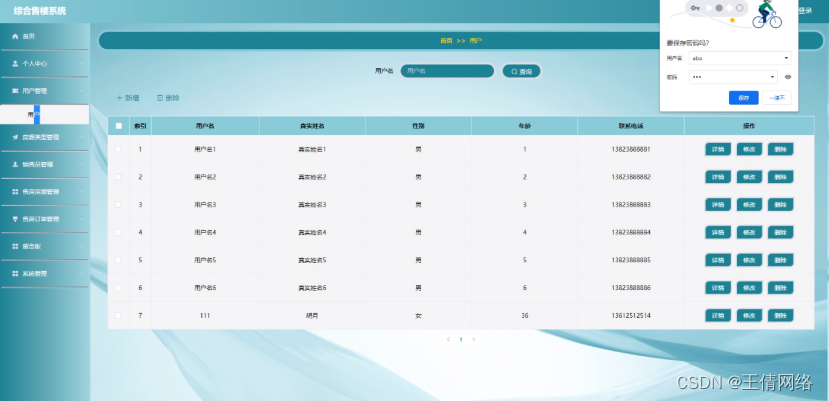Click phone number 13612512514 cell
The width and height of the screenshot is (829, 401).
tap(631, 316)
